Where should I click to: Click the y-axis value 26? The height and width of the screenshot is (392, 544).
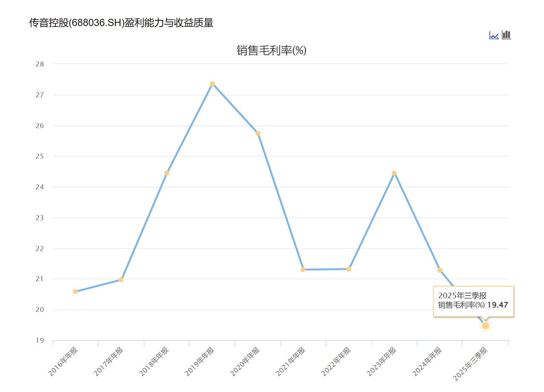tap(40, 126)
